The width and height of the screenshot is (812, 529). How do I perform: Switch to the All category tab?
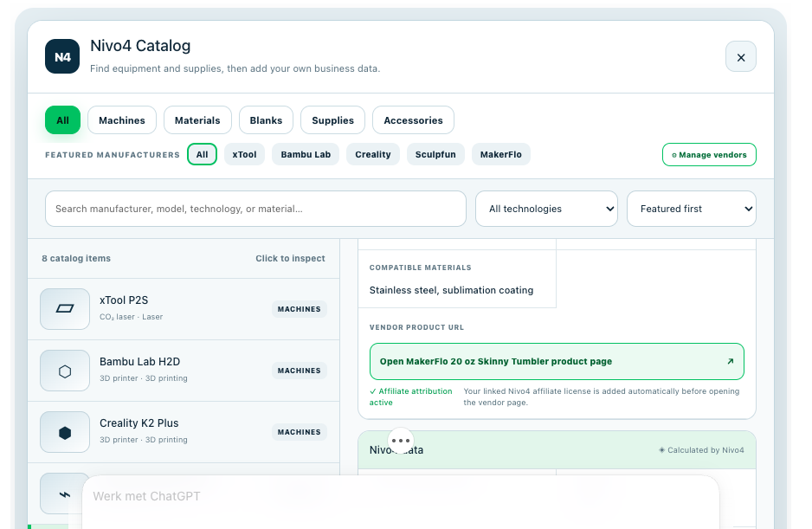[x=62, y=120]
